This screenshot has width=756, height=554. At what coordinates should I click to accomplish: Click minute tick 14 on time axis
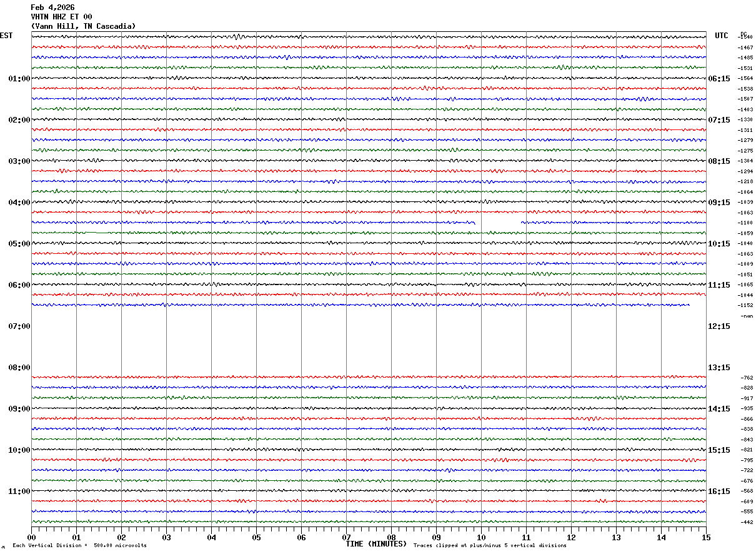click(661, 537)
